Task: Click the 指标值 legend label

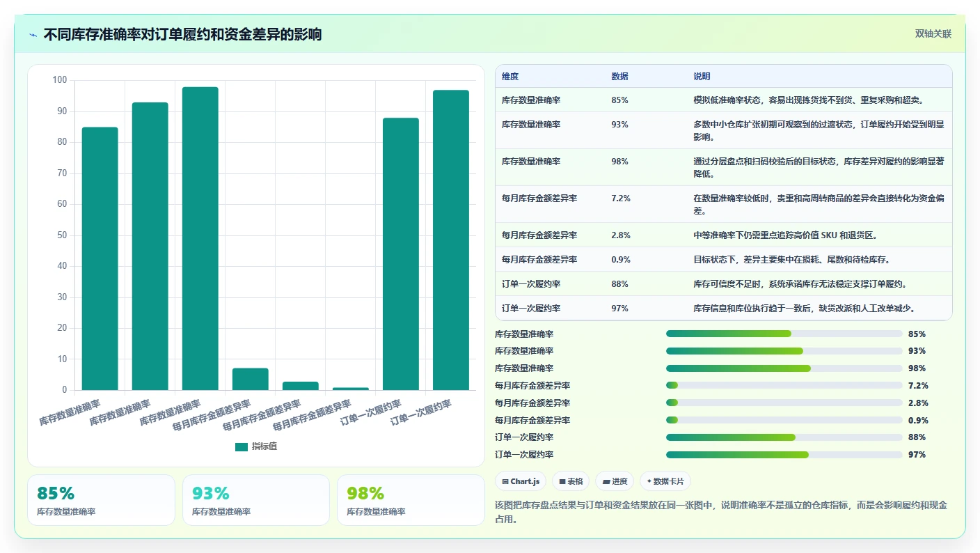Action: click(x=264, y=447)
